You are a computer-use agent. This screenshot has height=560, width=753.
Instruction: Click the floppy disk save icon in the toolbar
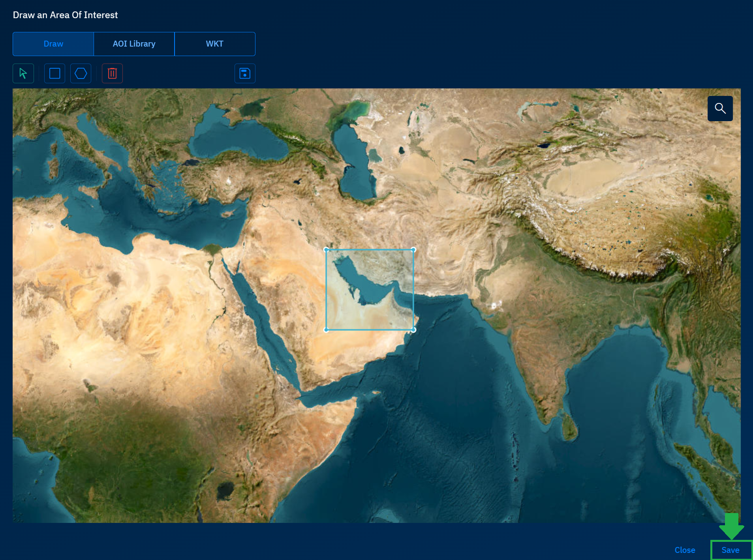click(245, 73)
